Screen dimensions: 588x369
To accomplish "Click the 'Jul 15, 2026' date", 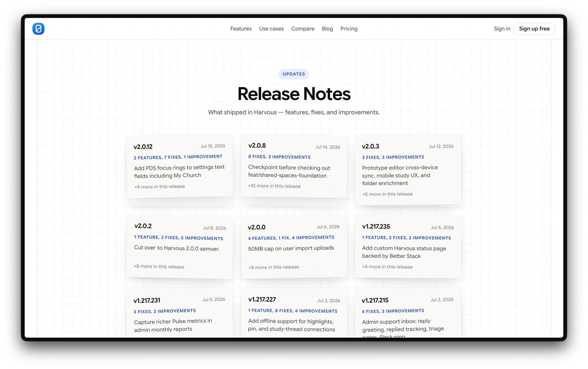I will tap(213, 146).
